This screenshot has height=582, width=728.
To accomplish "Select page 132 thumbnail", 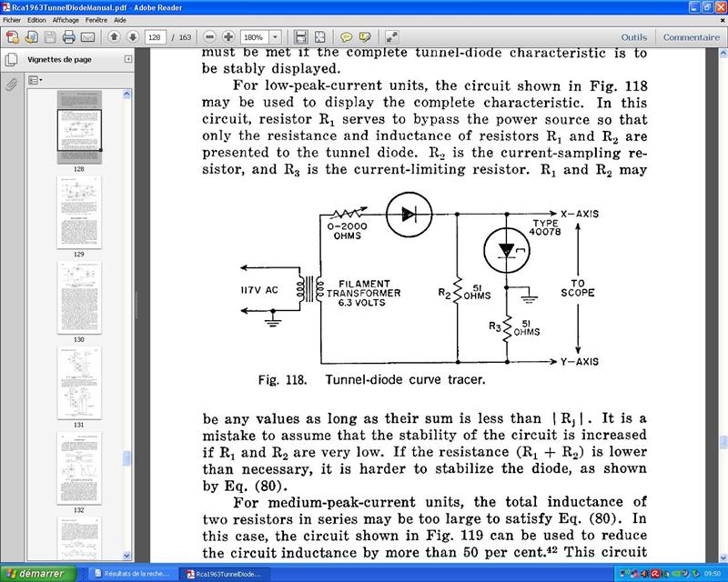I will pos(79,468).
